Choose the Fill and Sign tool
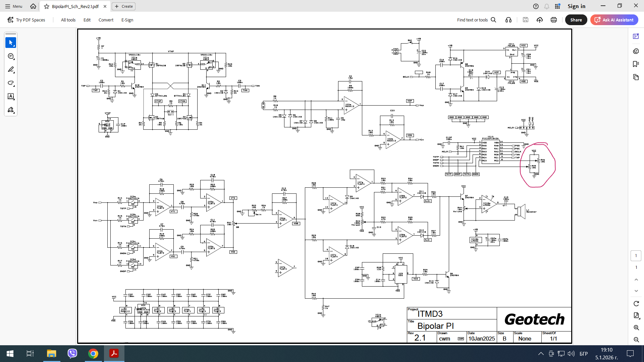644x362 pixels. [x=11, y=110]
